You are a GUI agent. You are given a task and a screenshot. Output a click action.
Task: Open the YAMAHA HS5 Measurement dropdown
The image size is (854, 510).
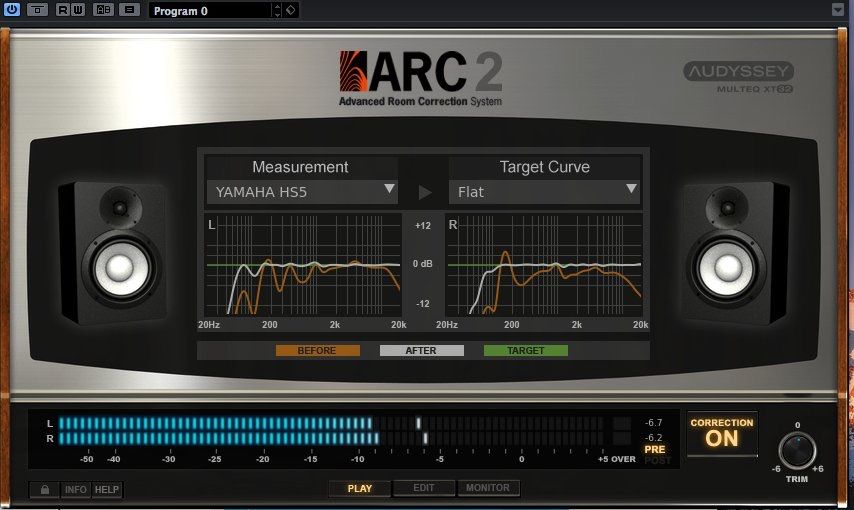click(301, 192)
